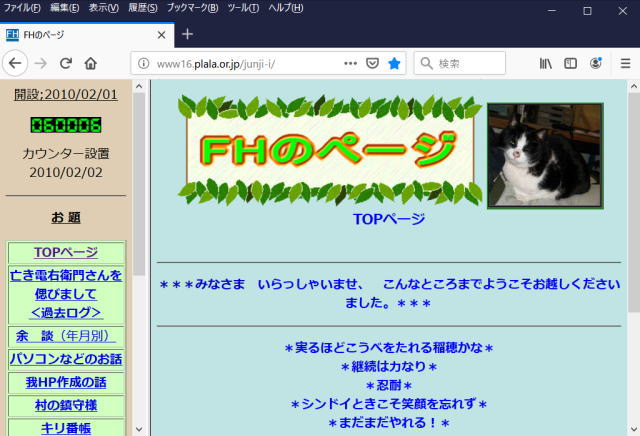640x436 pixels.
Task: Click the FHのページ leaf banner image
Action: point(330,150)
